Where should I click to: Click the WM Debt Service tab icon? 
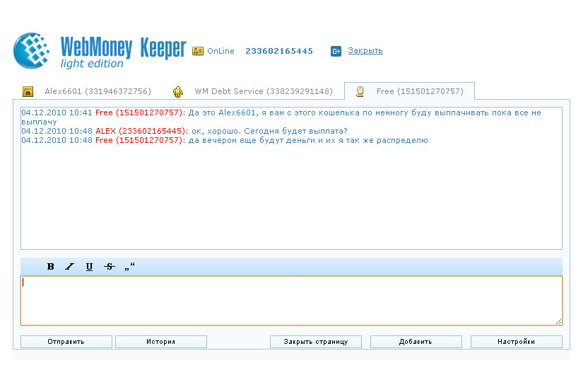[178, 91]
